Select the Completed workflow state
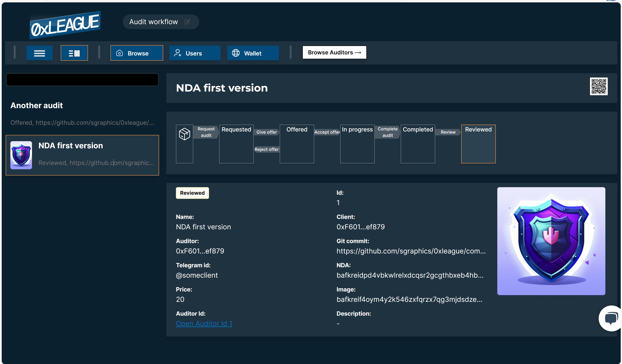Viewport: 622px width, 364px height. coord(418,144)
